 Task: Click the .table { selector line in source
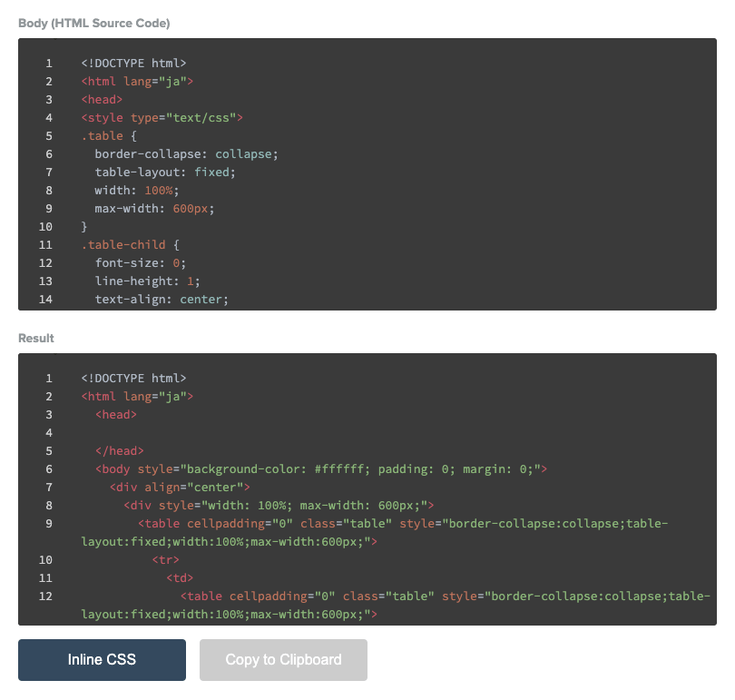click(109, 136)
